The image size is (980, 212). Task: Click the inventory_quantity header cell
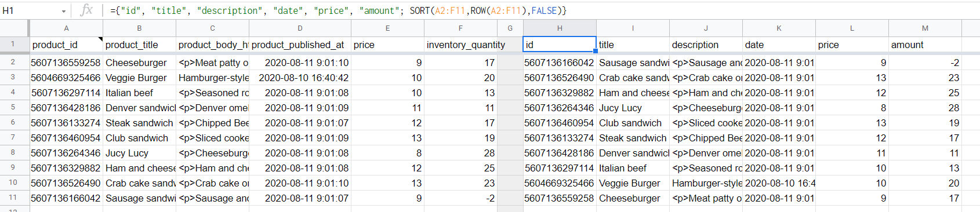coord(460,45)
